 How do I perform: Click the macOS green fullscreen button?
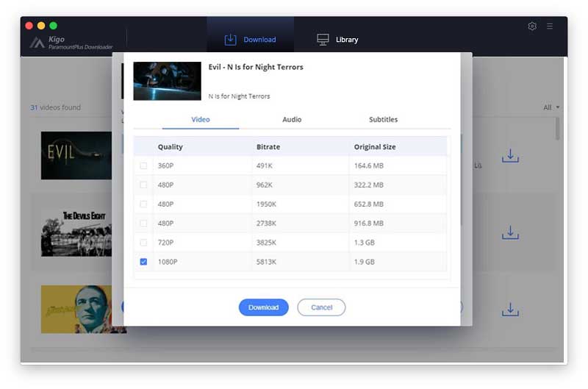[x=53, y=26]
